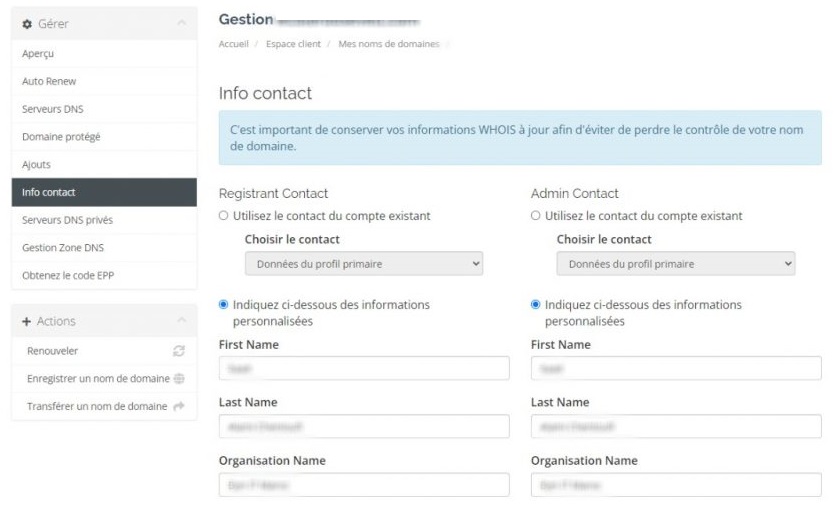Focus the Admin Organisation Name field
Image resolution: width=835 pixels, height=518 pixels.
coord(676,485)
